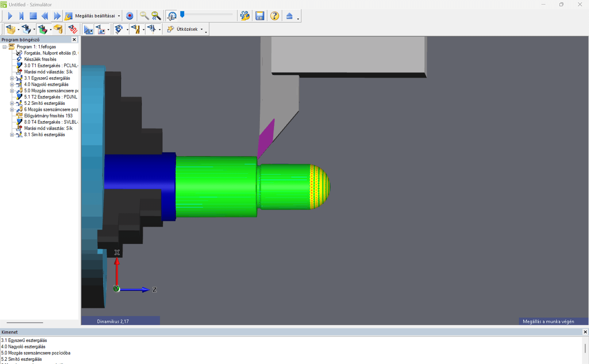Click the fast forward double-arrow icon
The width and height of the screenshot is (589, 364).
pyautogui.click(x=57, y=16)
